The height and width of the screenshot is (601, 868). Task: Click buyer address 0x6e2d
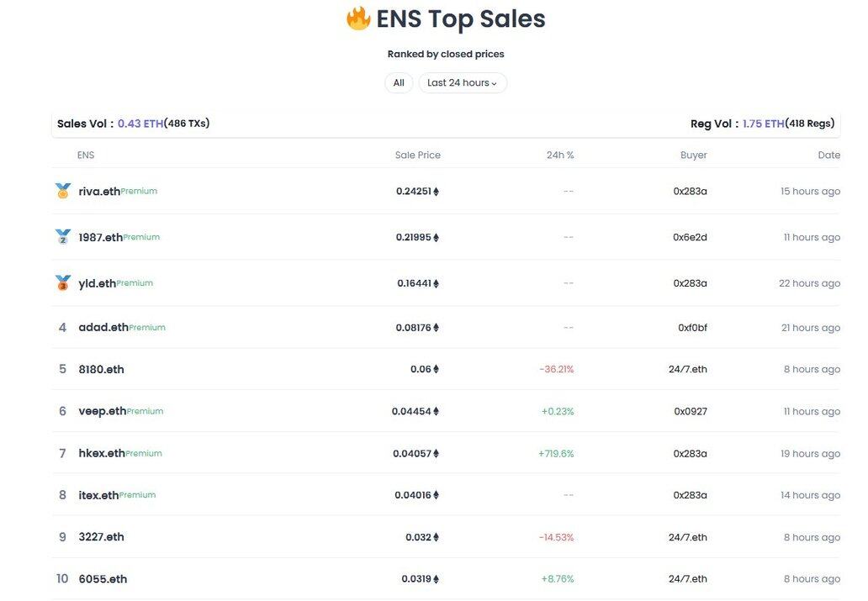(x=690, y=237)
